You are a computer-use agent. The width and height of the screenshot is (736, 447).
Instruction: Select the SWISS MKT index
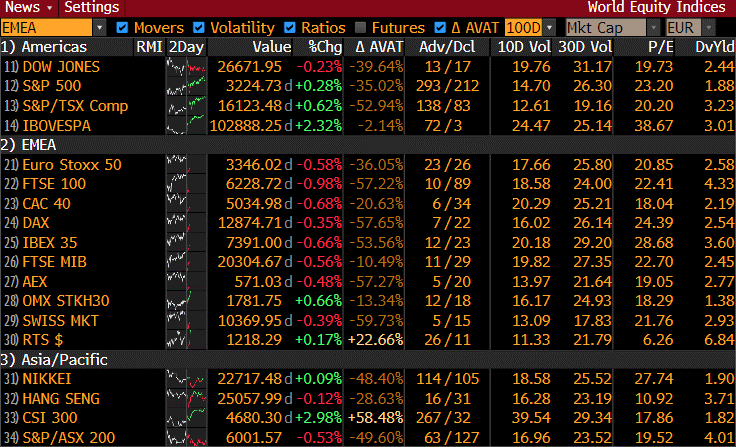tap(61, 321)
